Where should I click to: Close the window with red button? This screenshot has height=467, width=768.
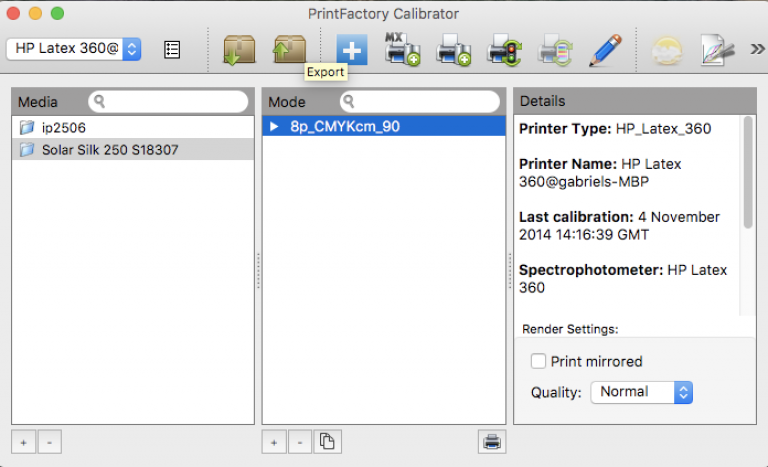[x=13, y=13]
